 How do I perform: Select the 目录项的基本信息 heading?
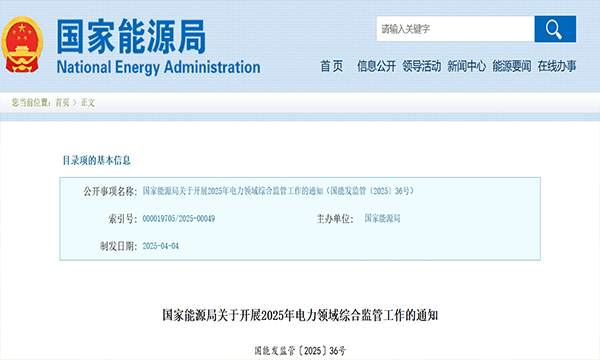96,160
